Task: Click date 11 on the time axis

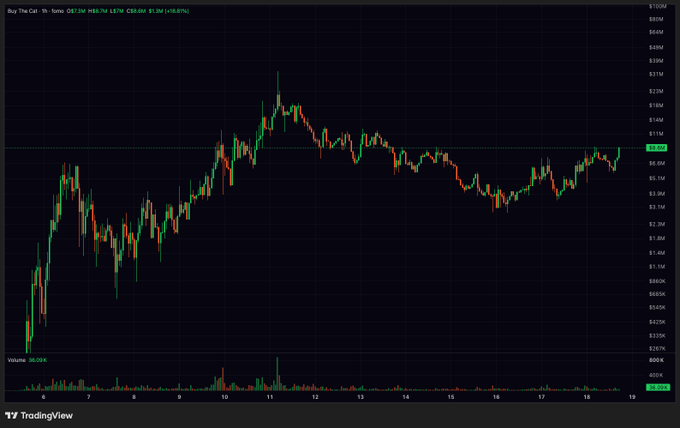Action: point(270,397)
